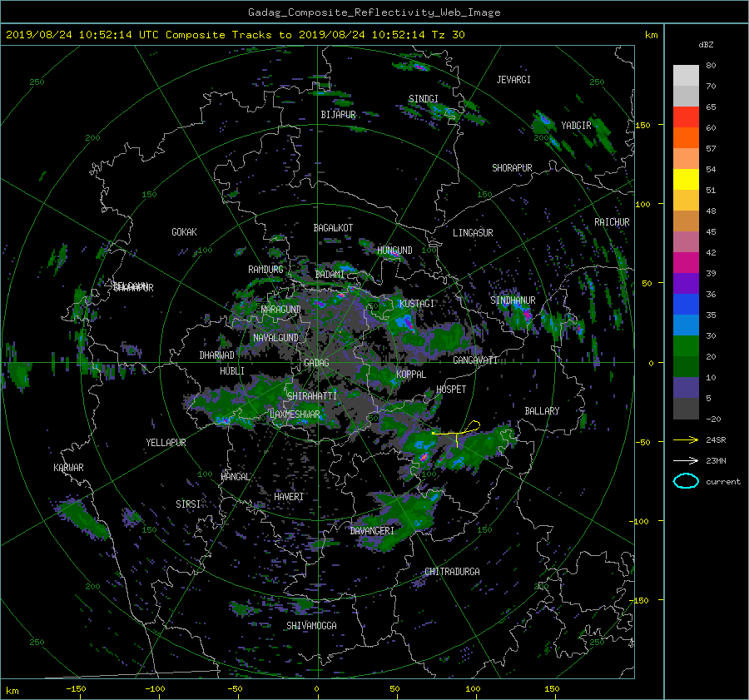Click the GADAG radar center label
This screenshot has height=700, width=749.
point(316,363)
